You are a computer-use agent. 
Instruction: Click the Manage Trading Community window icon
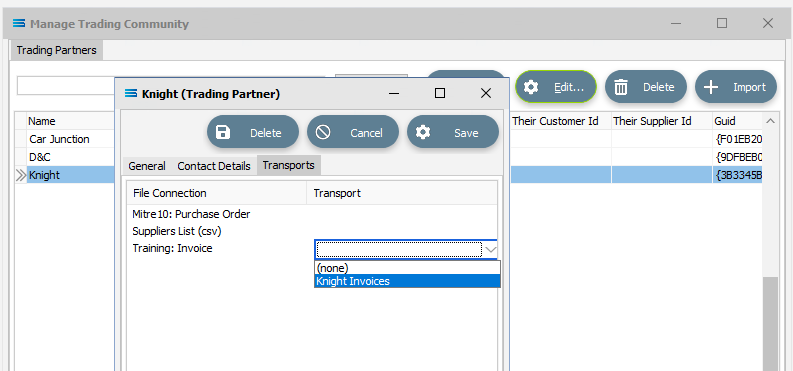[x=19, y=23]
